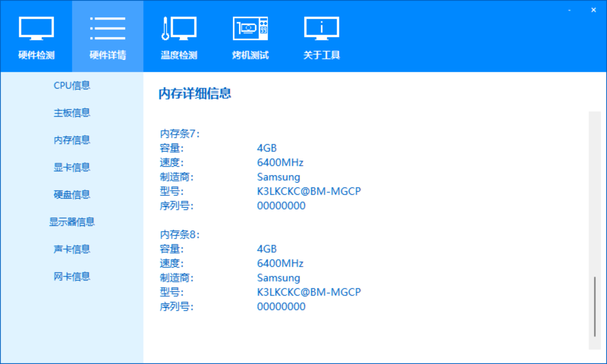Launch 烤机测试 stress test icon
This screenshot has width=607, height=364.
[x=250, y=28]
